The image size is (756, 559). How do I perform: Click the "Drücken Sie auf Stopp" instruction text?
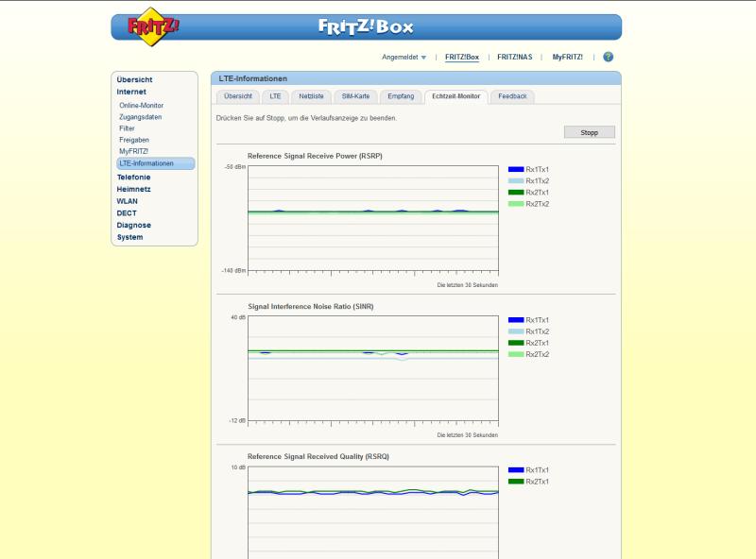pyautogui.click(x=306, y=118)
